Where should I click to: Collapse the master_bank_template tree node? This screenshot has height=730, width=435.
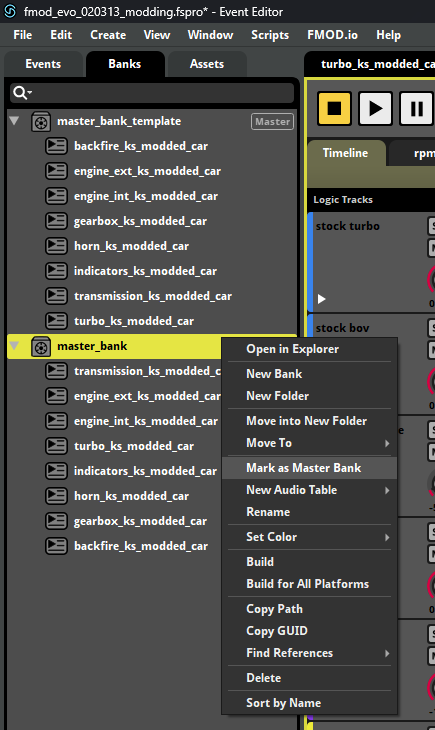(x=14, y=121)
